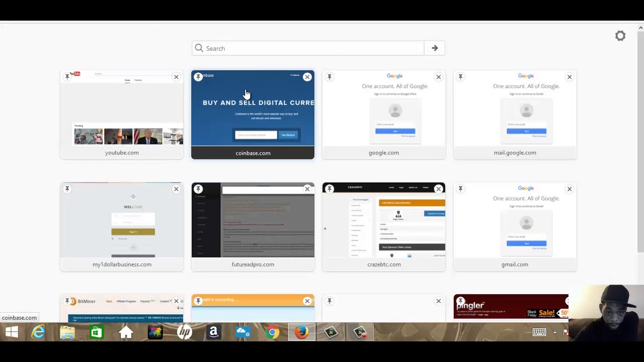Pin the google.com tile

click(x=330, y=76)
